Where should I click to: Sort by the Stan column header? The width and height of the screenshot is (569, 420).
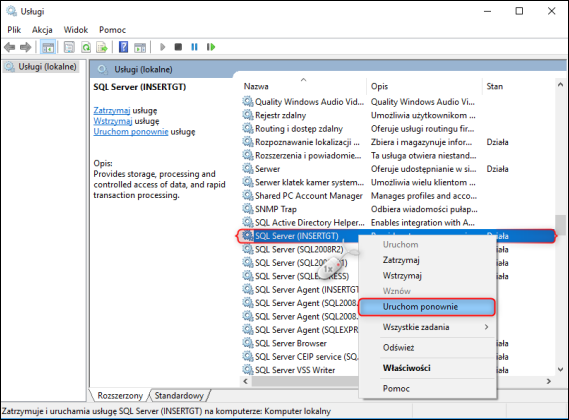518,86
